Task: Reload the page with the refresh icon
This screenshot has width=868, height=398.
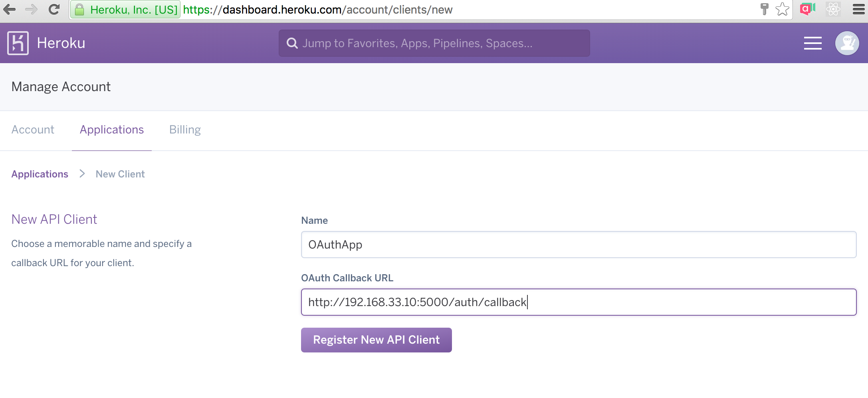Action: pos(54,9)
